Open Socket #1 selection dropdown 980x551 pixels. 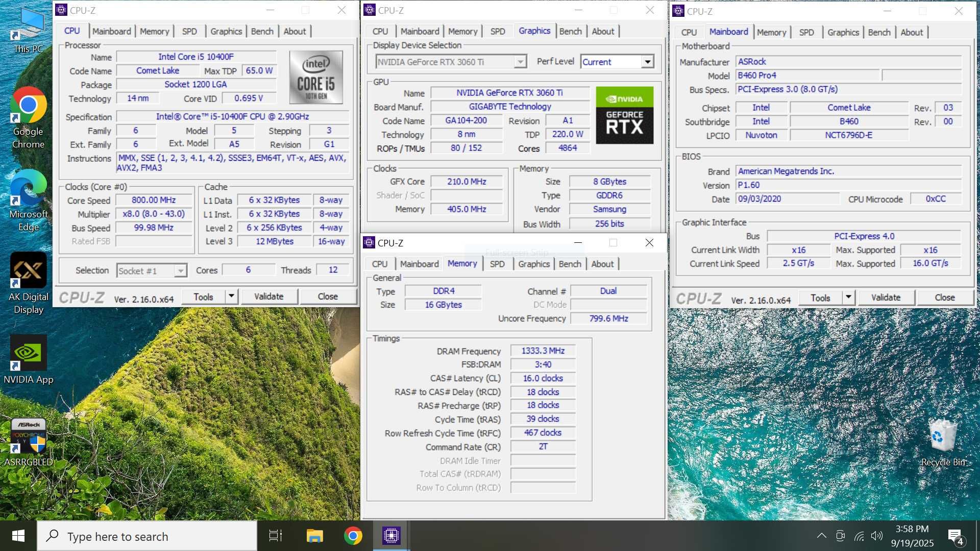(152, 270)
